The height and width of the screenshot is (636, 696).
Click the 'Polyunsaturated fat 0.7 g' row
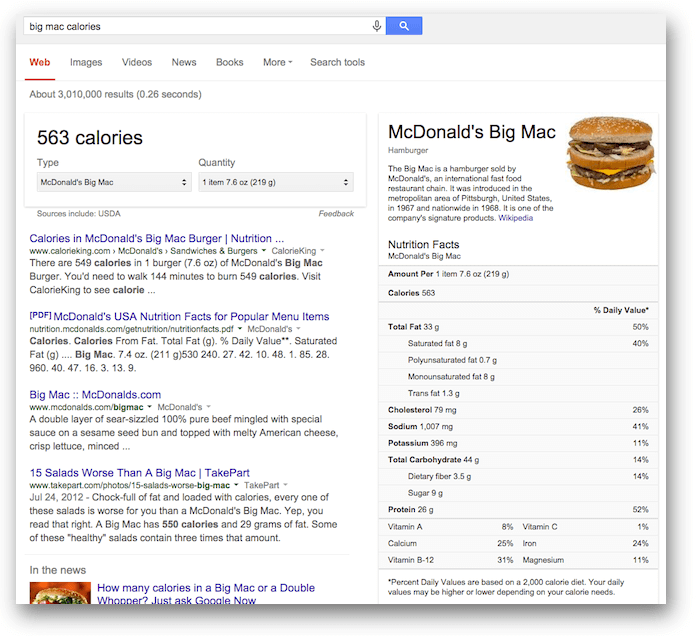click(518, 360)
